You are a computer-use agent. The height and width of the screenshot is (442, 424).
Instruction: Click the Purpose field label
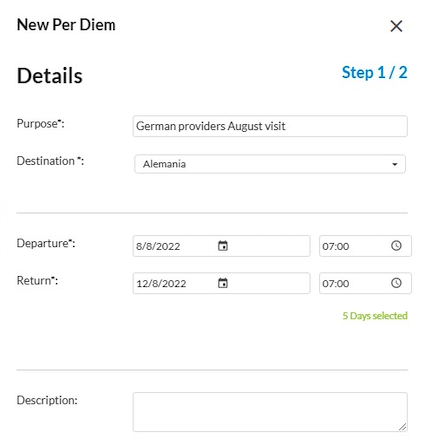tap(41, 124)
